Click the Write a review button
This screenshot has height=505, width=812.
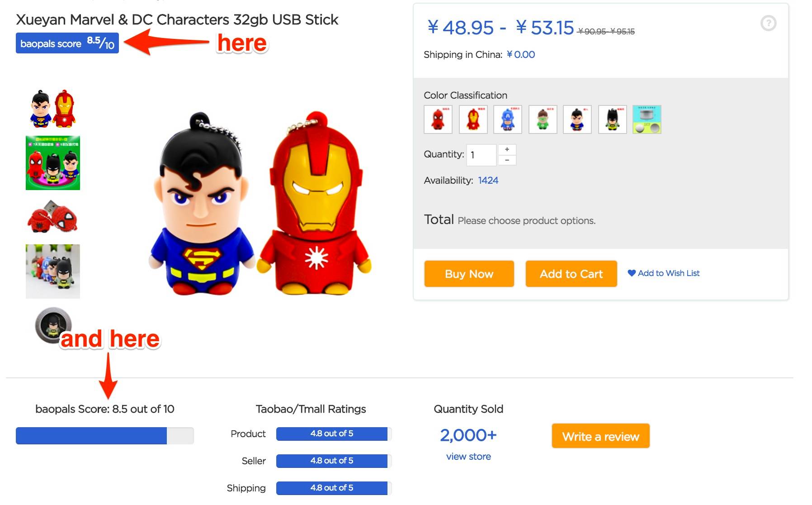600,436
